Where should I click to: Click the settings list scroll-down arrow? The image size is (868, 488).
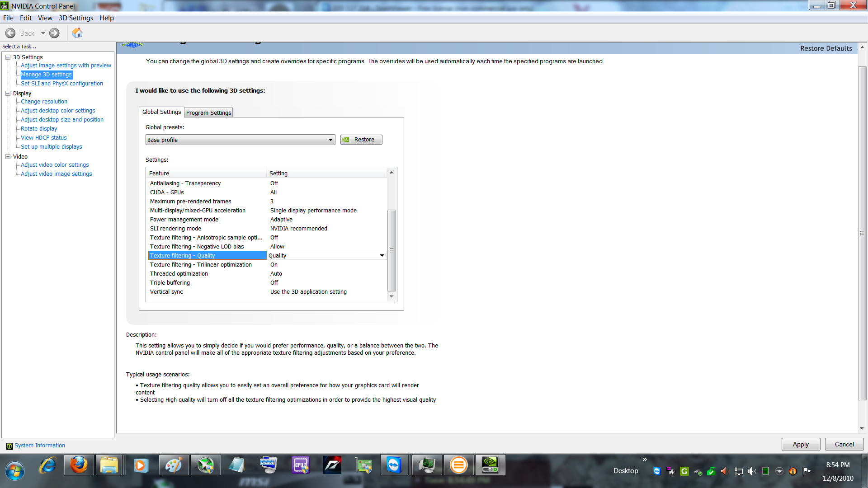click(x=392, y=297)
